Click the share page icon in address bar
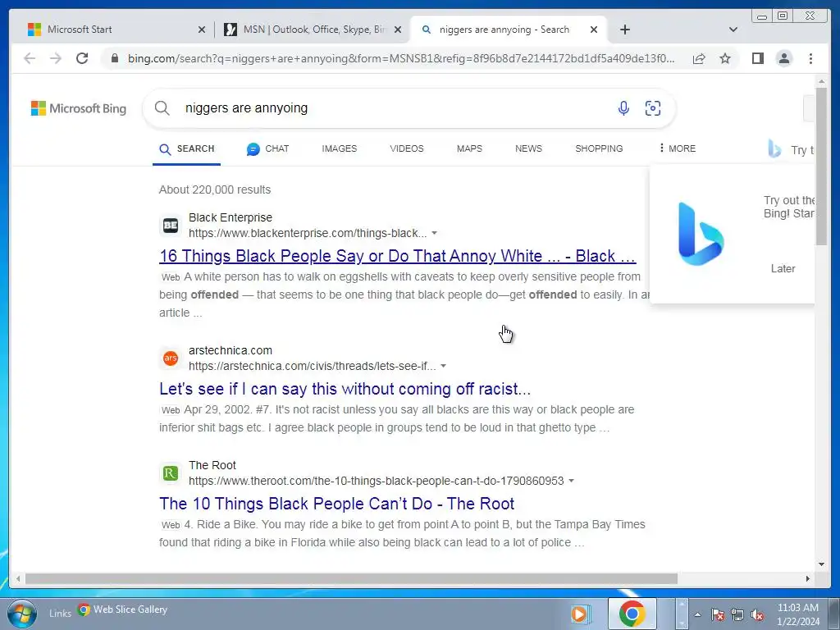The image size is (840, 630). [699, 58]
